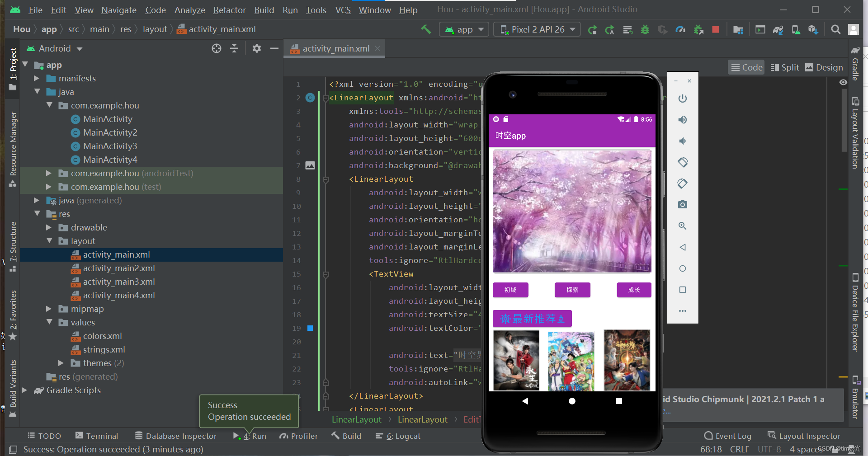Toggle the Device File Explorer panel

(855, 312)
